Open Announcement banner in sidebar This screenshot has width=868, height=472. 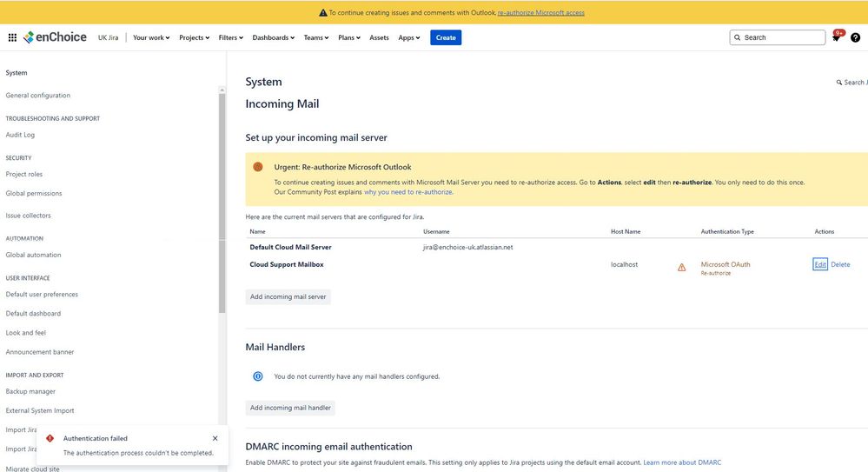click(x=40, y=352)
